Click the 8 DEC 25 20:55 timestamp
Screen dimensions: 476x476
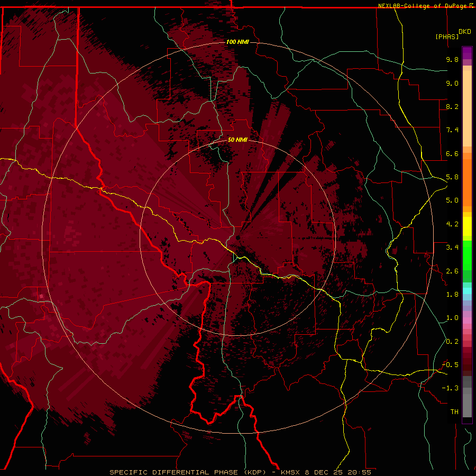[x=338, y=472]
